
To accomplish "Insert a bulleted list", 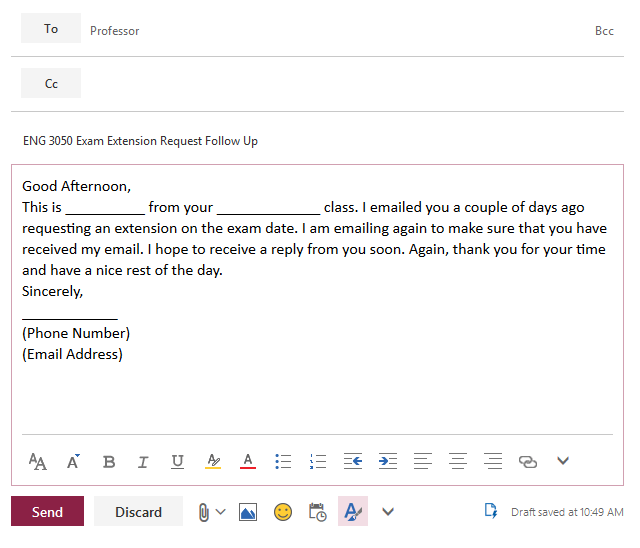I will click(x=283, y=461).
